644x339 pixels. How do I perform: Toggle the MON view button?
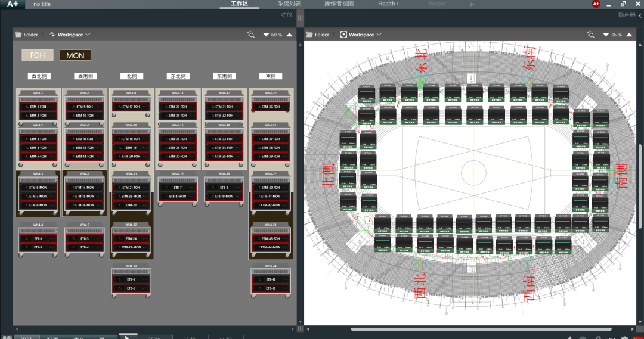tap(75, 55)
